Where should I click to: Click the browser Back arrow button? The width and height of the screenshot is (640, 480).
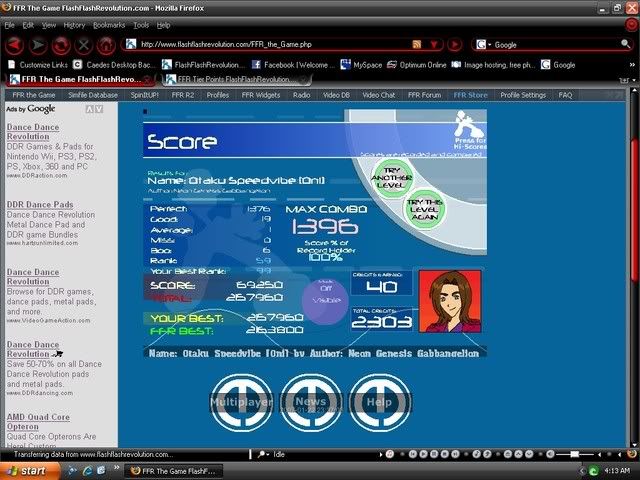point(14,45)
